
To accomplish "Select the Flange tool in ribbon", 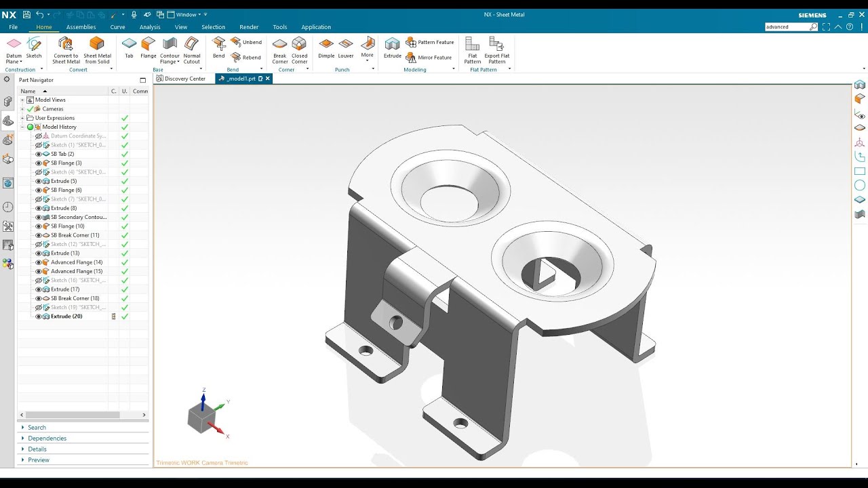I will pyautogui.click(x=148, y=49).
